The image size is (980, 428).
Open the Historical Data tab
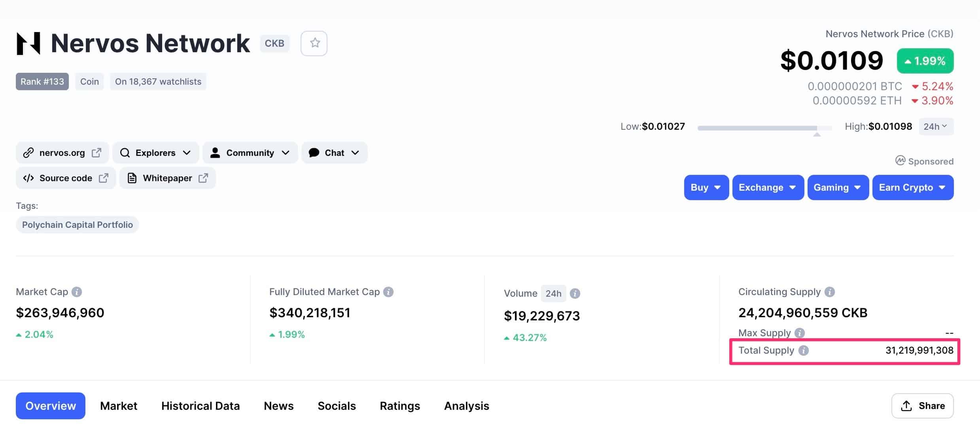[x=201, y=406]
